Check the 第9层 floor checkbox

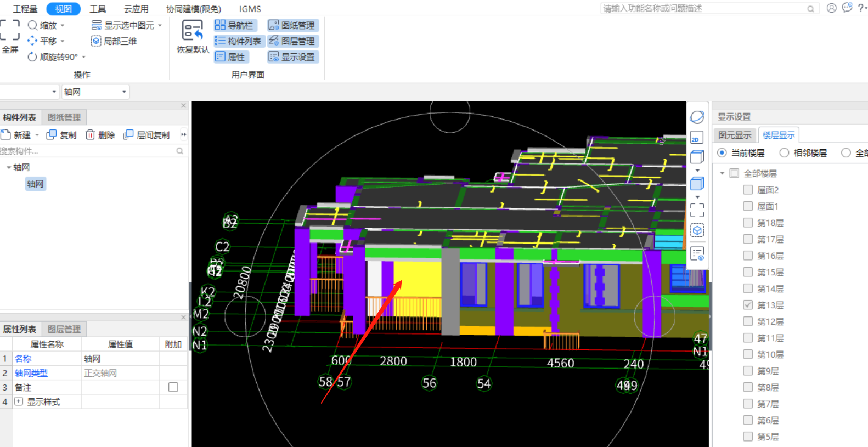(x=747, y=371)
